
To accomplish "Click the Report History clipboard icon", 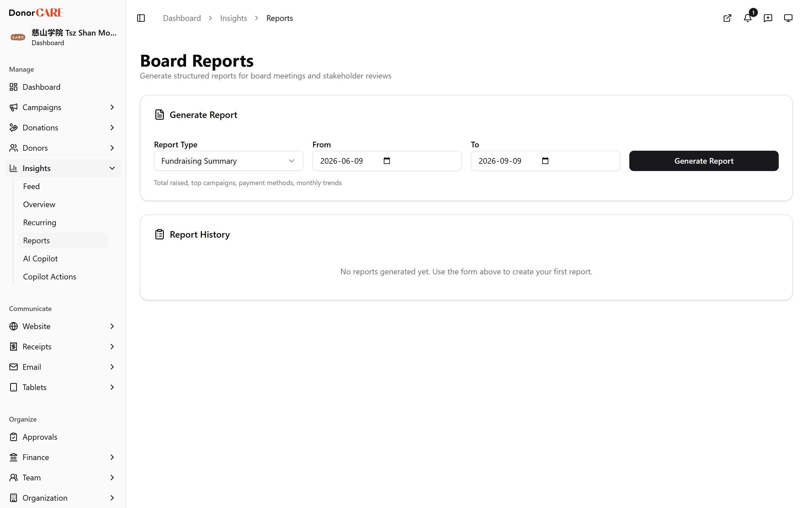I will tap(159, 235).
